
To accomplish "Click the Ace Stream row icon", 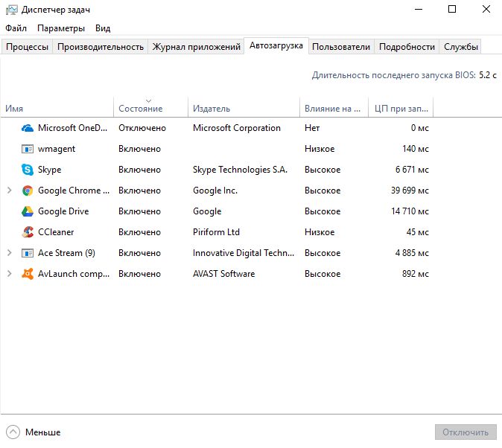I will tap(28, 253).
